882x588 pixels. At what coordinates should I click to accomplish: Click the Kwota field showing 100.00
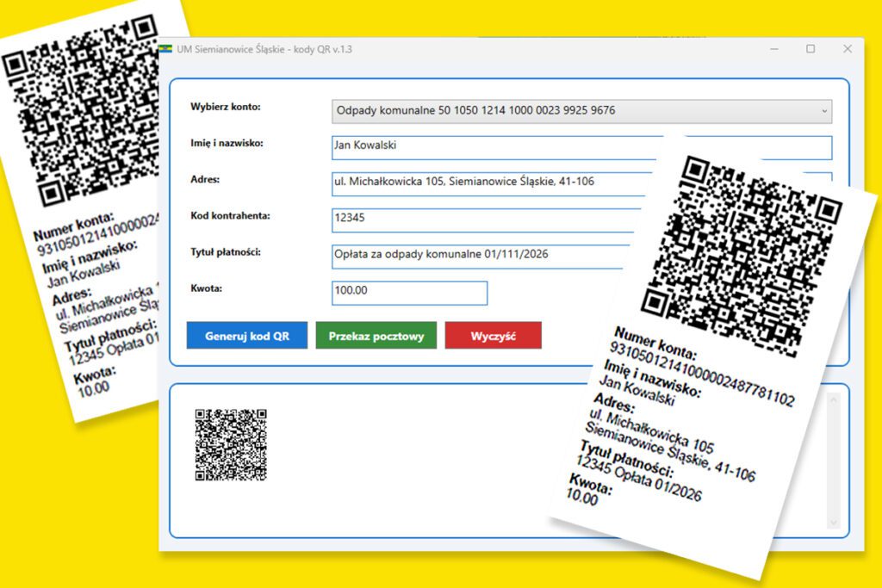tap(409, 293)
